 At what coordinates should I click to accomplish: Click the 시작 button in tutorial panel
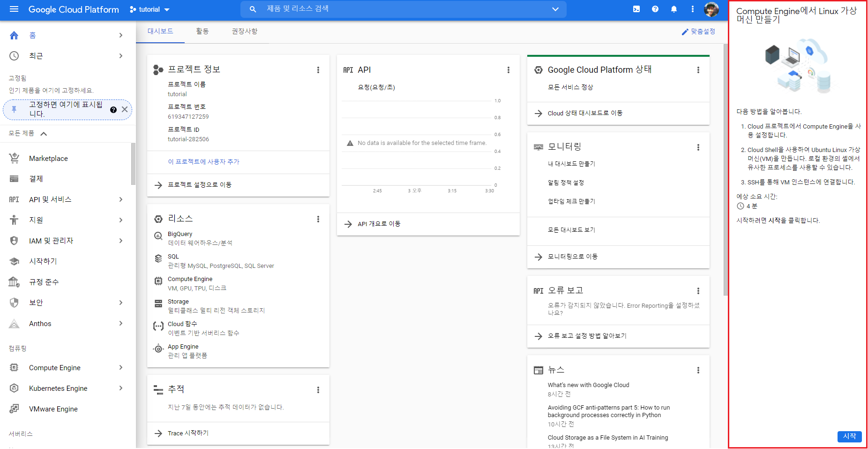[849, 436]
